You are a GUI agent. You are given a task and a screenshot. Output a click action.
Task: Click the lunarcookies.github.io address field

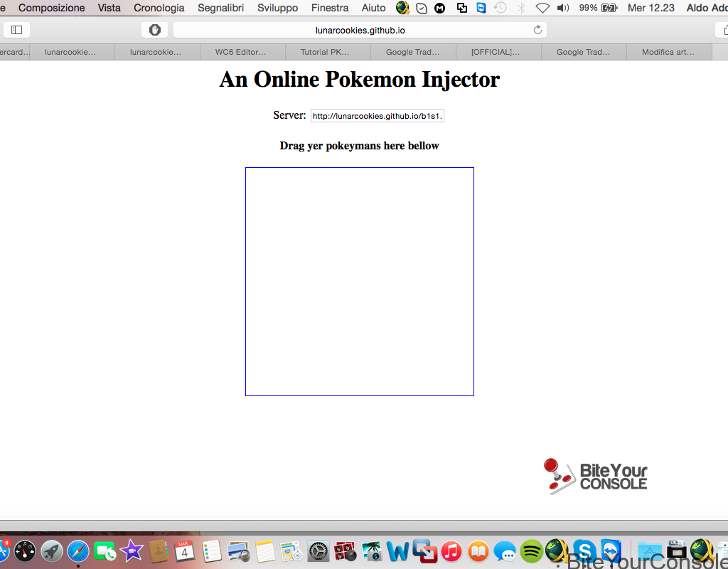[360, 30]
